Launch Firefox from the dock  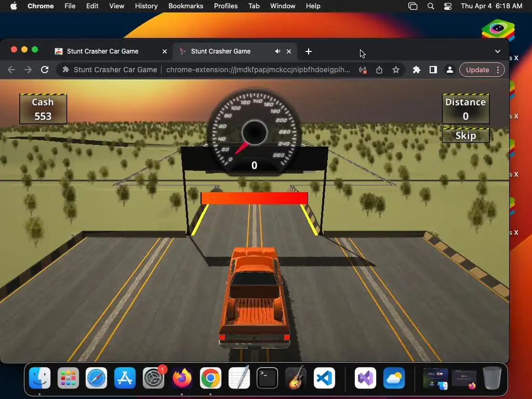tap(182, 378)
